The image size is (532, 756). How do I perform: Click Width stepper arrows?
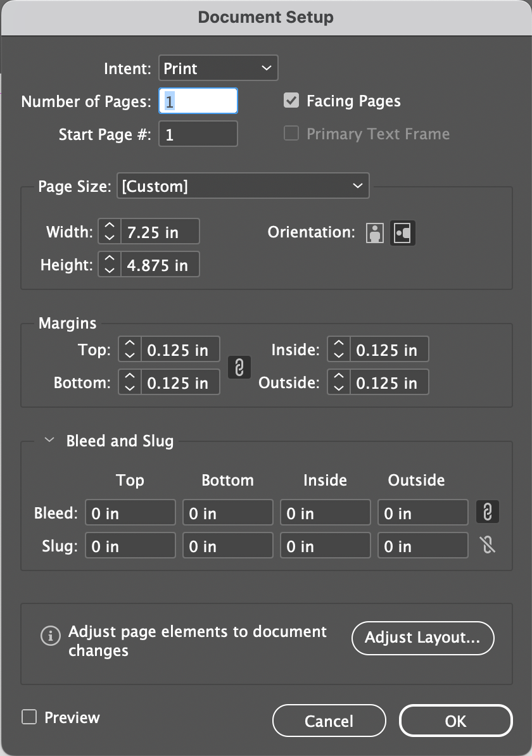110,232
